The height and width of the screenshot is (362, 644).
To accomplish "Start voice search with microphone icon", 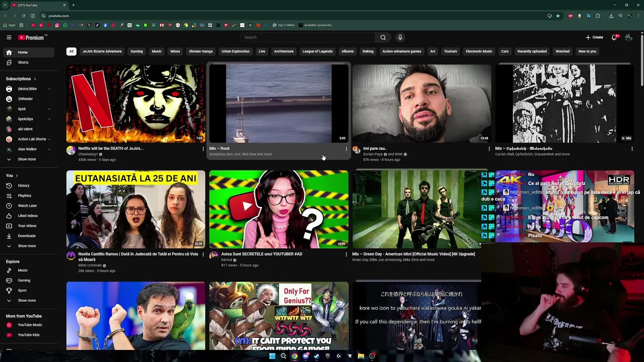I will [400, 37].
